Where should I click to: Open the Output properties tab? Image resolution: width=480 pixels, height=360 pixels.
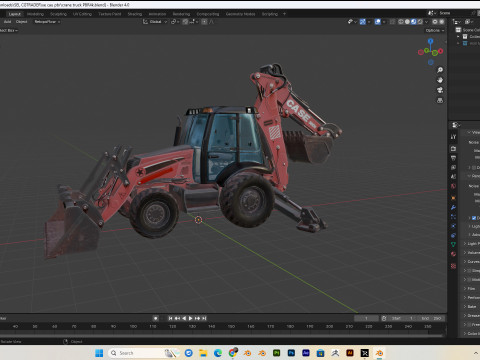(x=453, y=158)
